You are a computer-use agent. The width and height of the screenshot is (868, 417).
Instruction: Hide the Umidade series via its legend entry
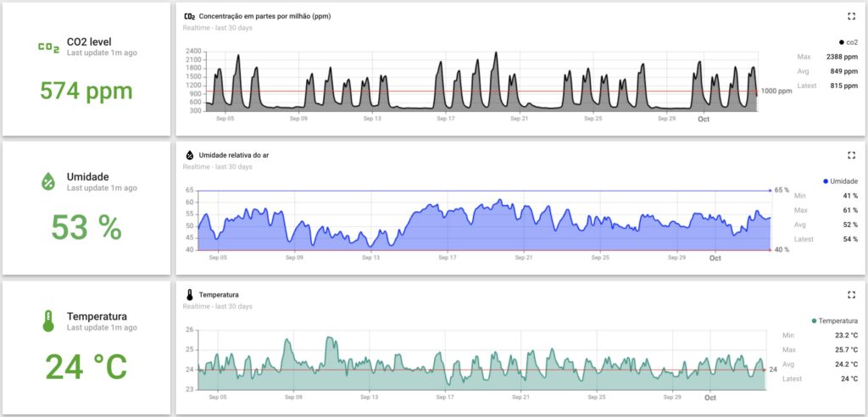coord(840,181)
